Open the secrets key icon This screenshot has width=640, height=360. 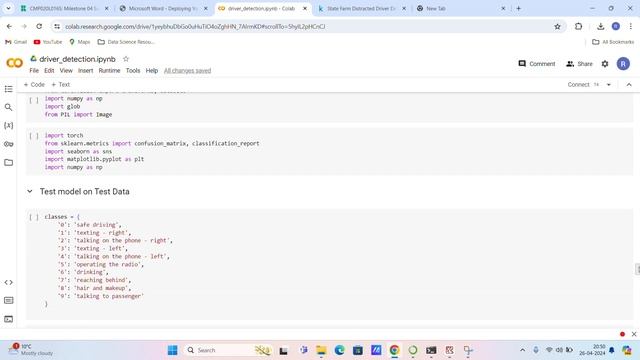pyautogui.click(x=9, y=144)
